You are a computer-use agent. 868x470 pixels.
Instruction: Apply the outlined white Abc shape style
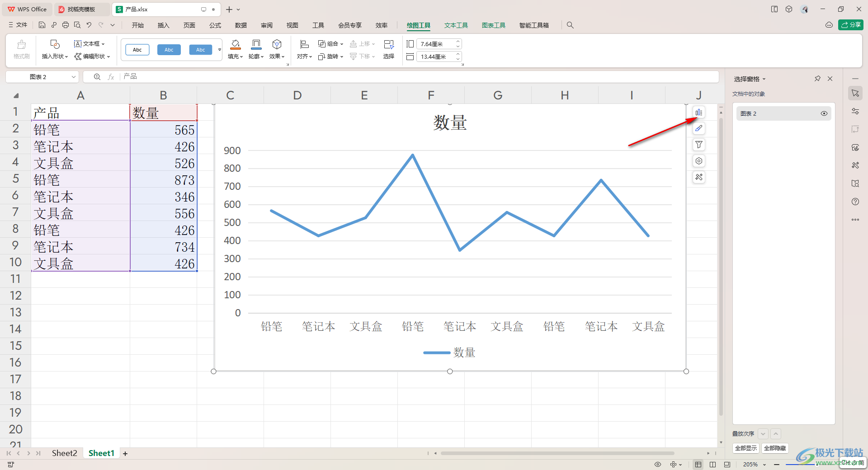[x=137, y=50]
